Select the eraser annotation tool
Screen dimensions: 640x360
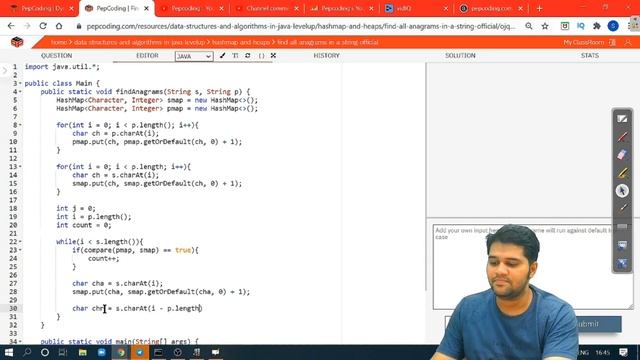[622, 155]
